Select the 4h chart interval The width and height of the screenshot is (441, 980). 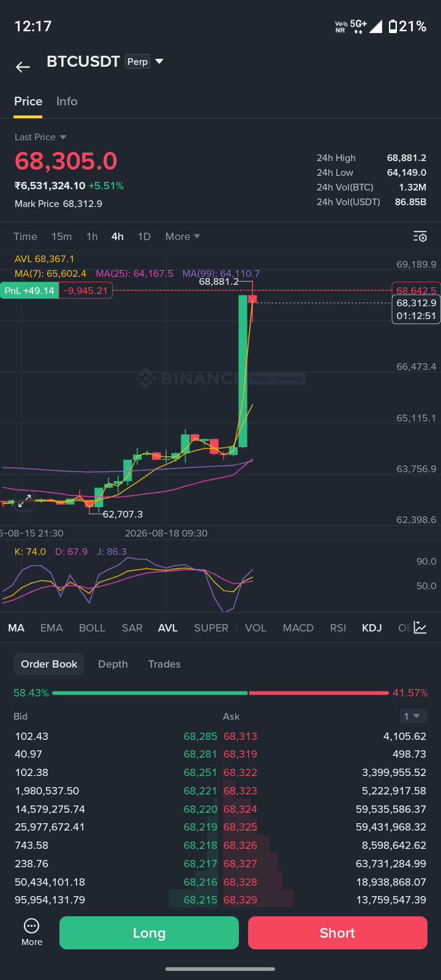coord(118,236)
